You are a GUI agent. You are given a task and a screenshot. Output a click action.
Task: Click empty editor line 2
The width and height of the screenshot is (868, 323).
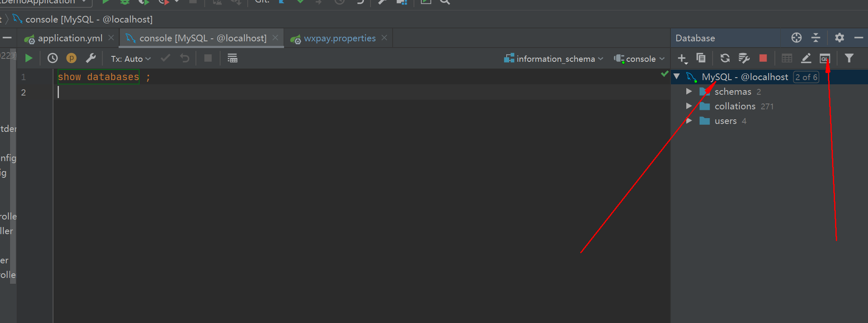[362, 92]
